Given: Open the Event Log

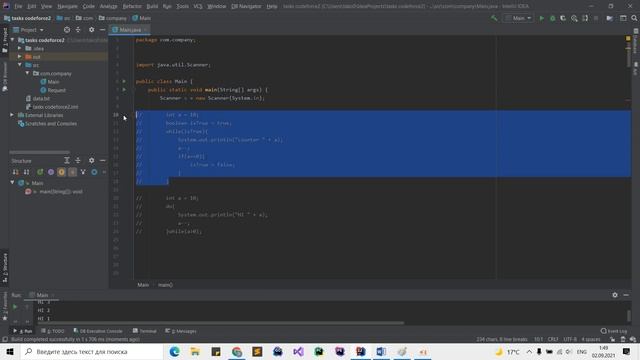Looking at the screenshot, I should [613, 331].
